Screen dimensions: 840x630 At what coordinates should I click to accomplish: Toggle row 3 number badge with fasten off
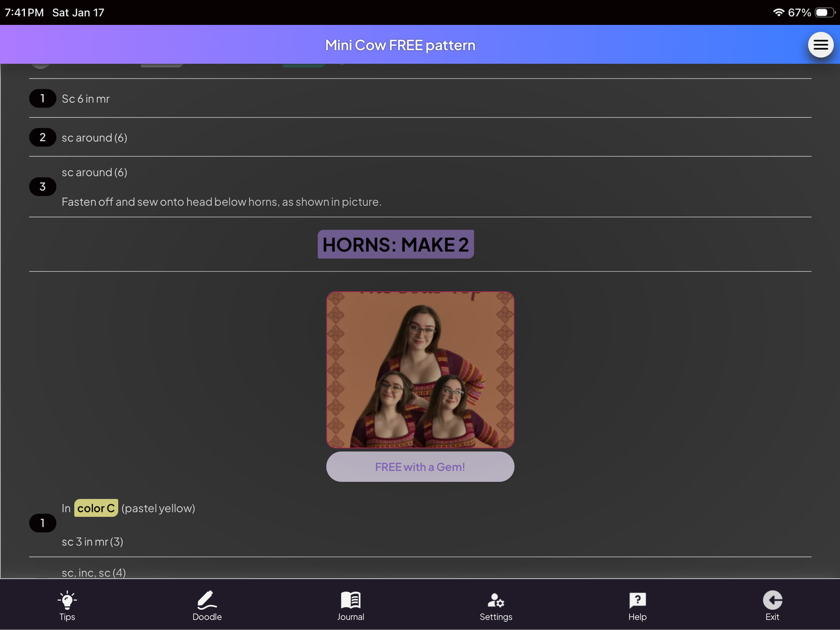pos(42,187)
